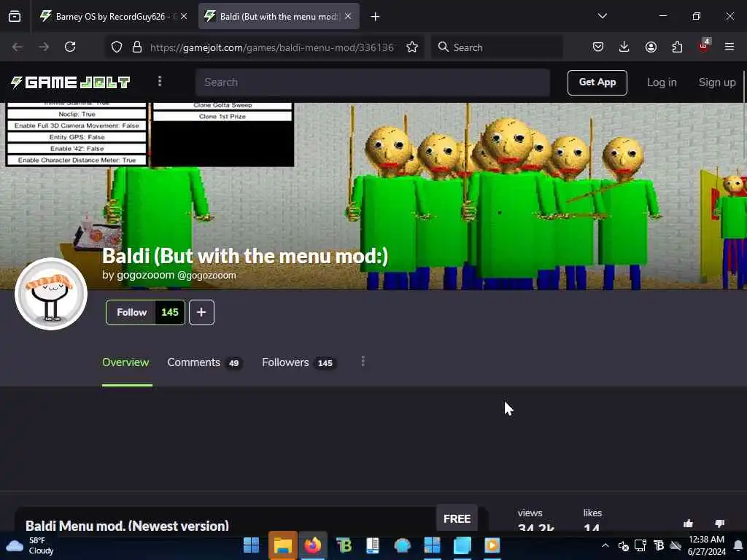
Task: Show hidden system tray icons
Action: tap(605, 545)
